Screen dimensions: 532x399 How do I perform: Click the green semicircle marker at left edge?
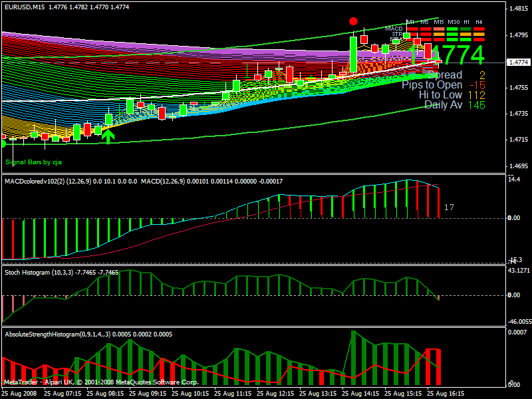4,144
